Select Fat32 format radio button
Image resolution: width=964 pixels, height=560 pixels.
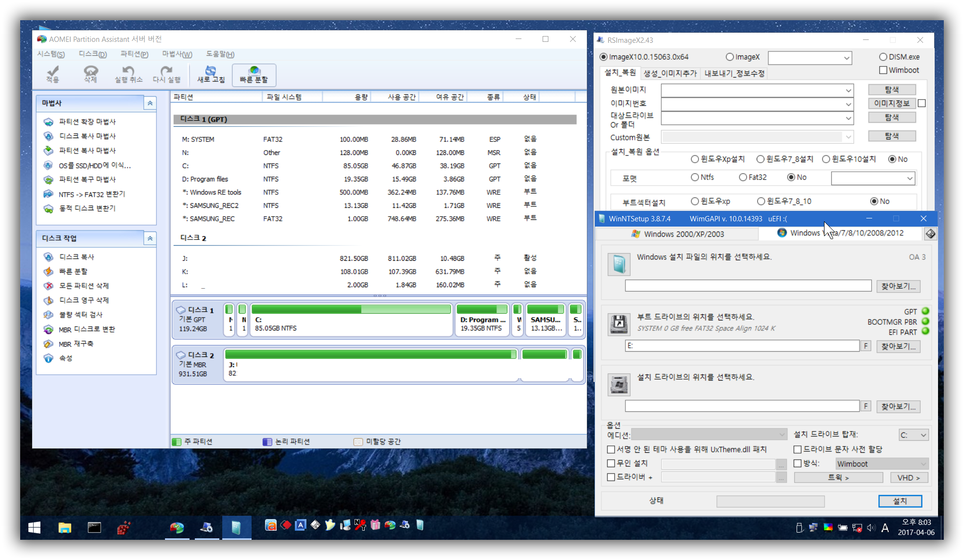tap(743, 178)
